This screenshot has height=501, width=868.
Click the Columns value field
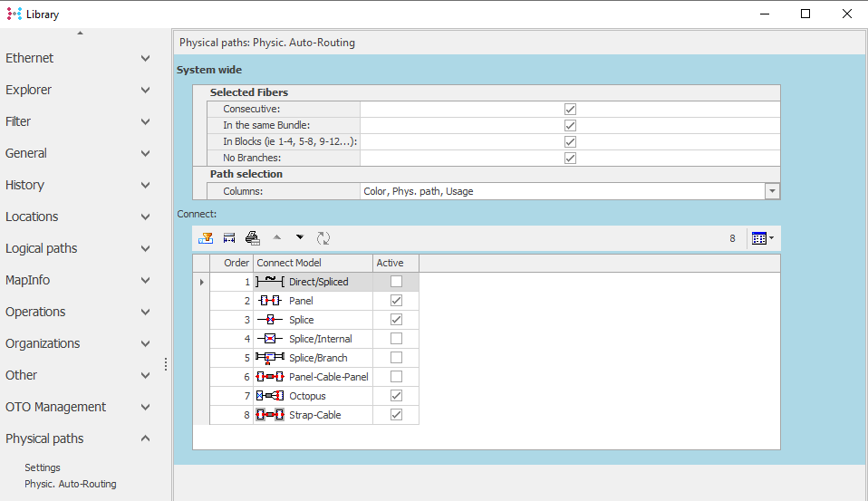(563, 191)
